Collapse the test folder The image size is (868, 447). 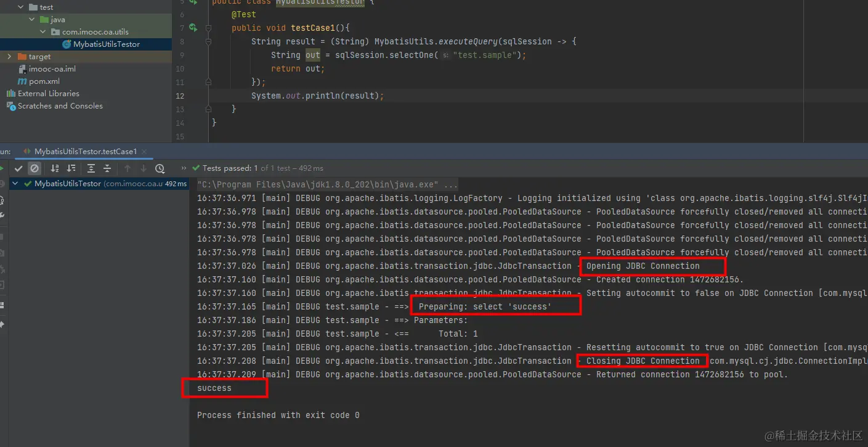coord(21,7)
